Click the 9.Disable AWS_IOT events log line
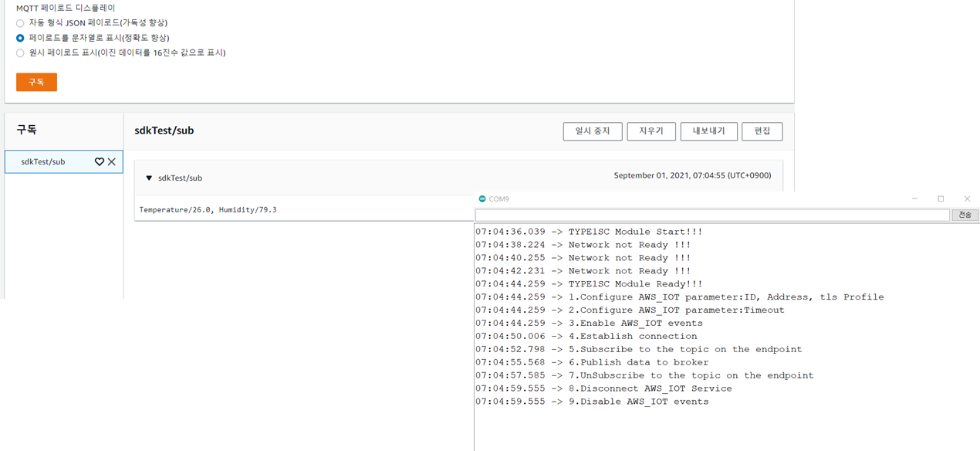The height and width of the screenshot is (451, 980). click(592, 402)
